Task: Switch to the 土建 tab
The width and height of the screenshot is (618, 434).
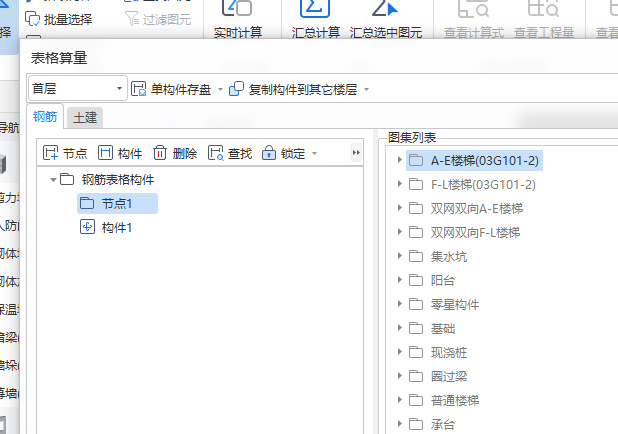Action: point(85,117)
